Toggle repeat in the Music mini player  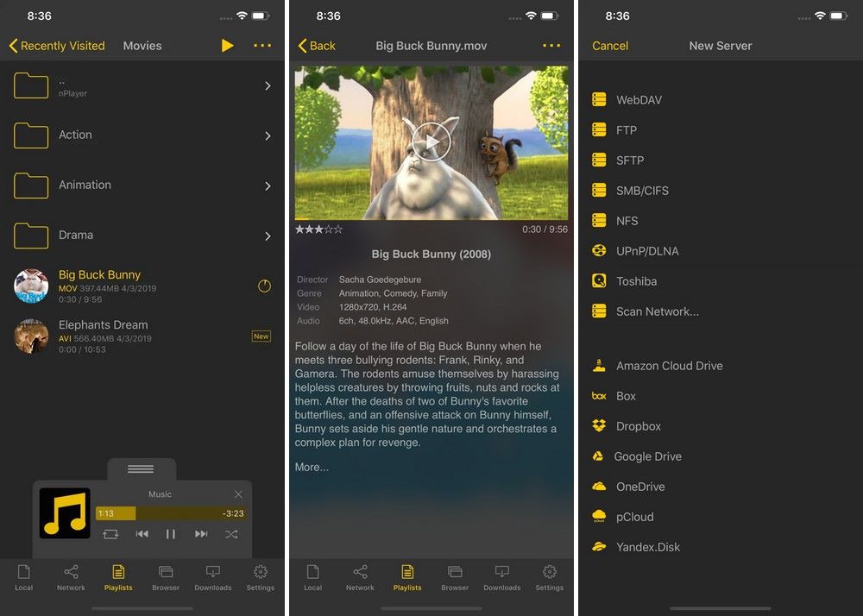[110, 535]
